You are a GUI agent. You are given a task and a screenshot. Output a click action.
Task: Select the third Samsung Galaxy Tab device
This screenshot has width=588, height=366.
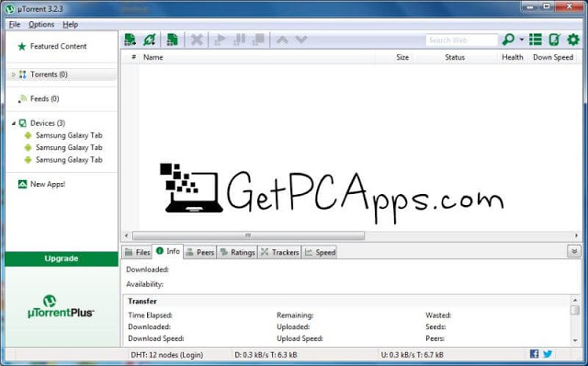tap(69, 160)
